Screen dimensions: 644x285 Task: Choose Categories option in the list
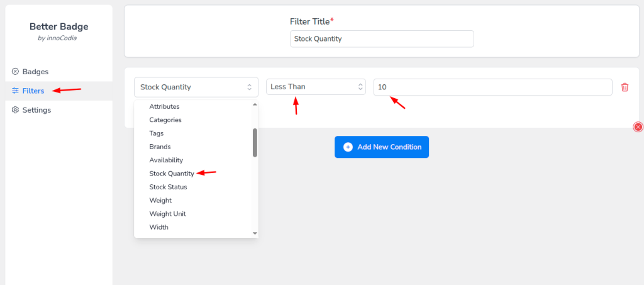[x=165, y=120]
